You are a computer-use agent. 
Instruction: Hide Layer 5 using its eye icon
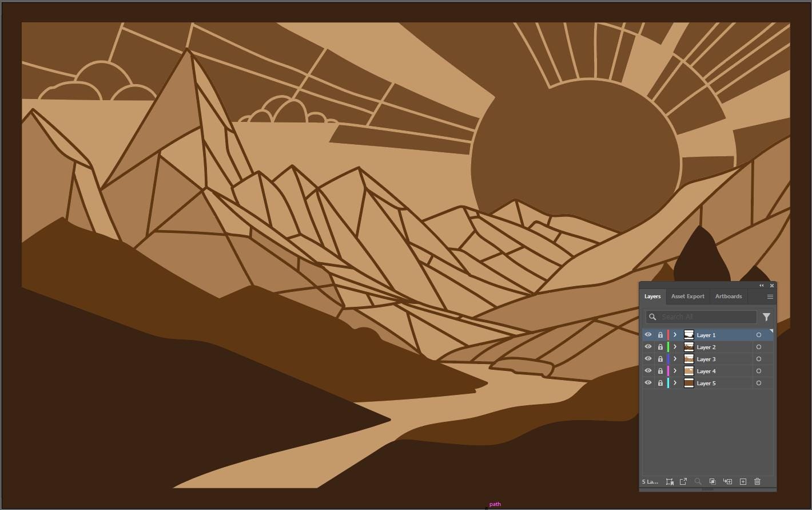tap(648, 383)
